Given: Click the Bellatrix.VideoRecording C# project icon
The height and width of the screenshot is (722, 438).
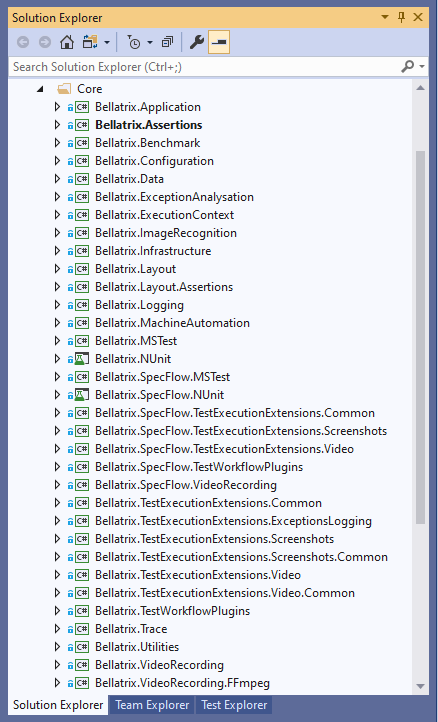Looking at the screenshot, I should coord(82,665).
